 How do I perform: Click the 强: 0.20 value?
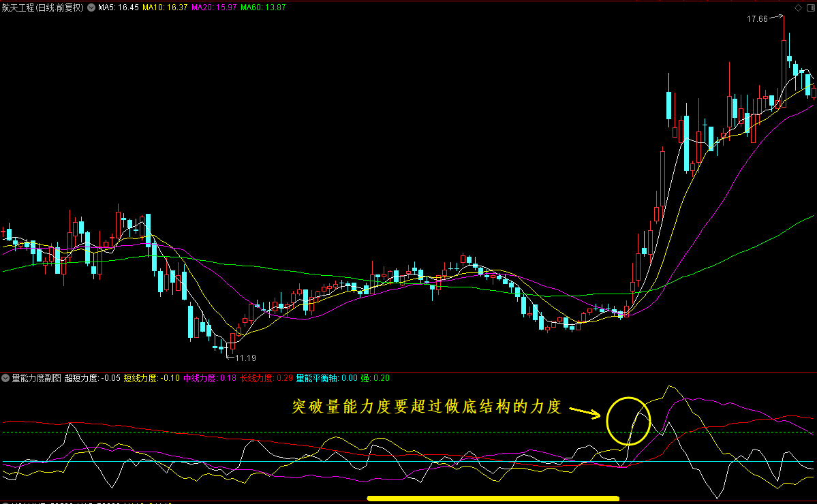click(375, 378)
